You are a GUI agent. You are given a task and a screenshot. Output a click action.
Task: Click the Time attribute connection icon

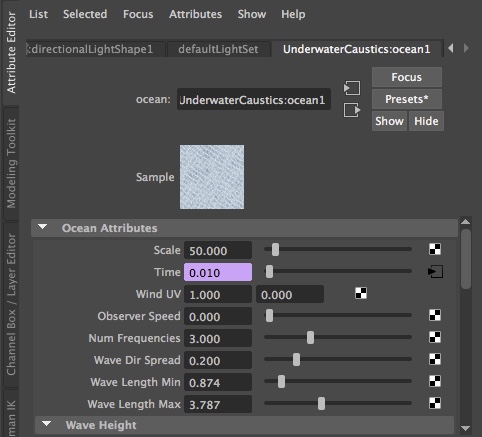(435, 271)
